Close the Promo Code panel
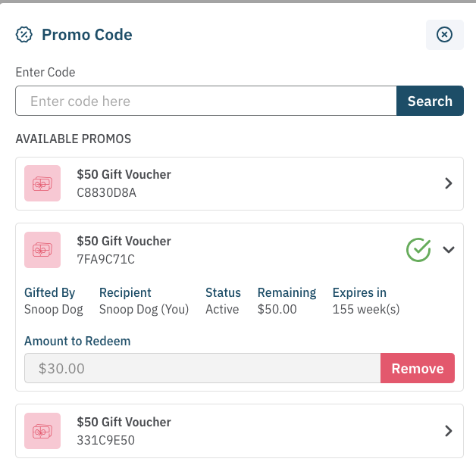The width and height of the screenshot is (476, 465). click(x=445, y=35)
